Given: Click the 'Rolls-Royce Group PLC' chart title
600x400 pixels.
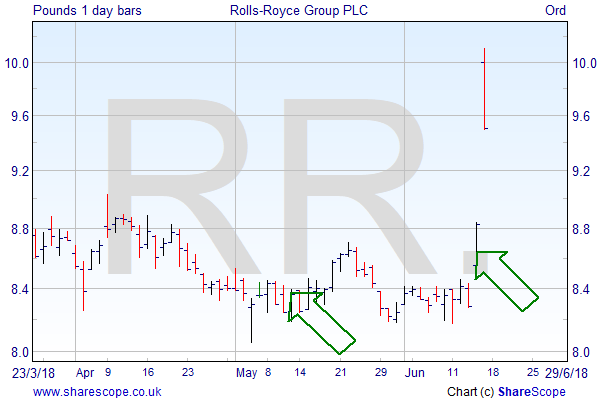Looking at the screenshot, I should click(x=298, y=10).
